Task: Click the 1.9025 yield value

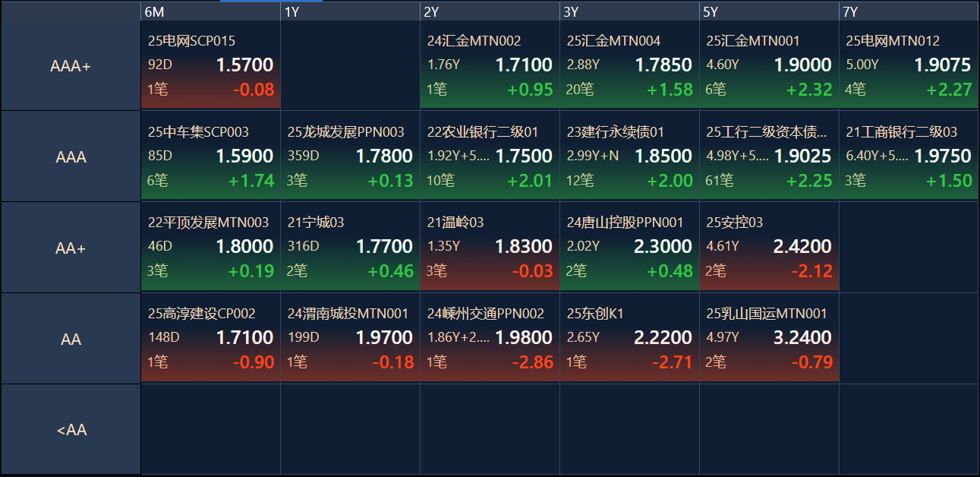Action: click(x=803, y=156)
